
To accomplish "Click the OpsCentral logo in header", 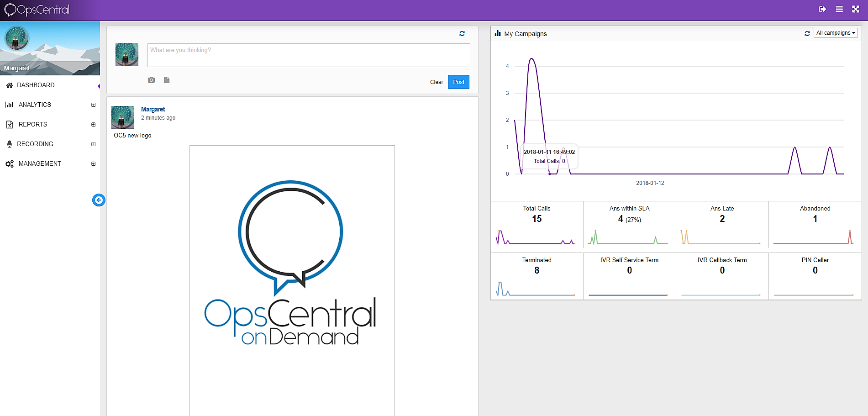I will point(37,10).
